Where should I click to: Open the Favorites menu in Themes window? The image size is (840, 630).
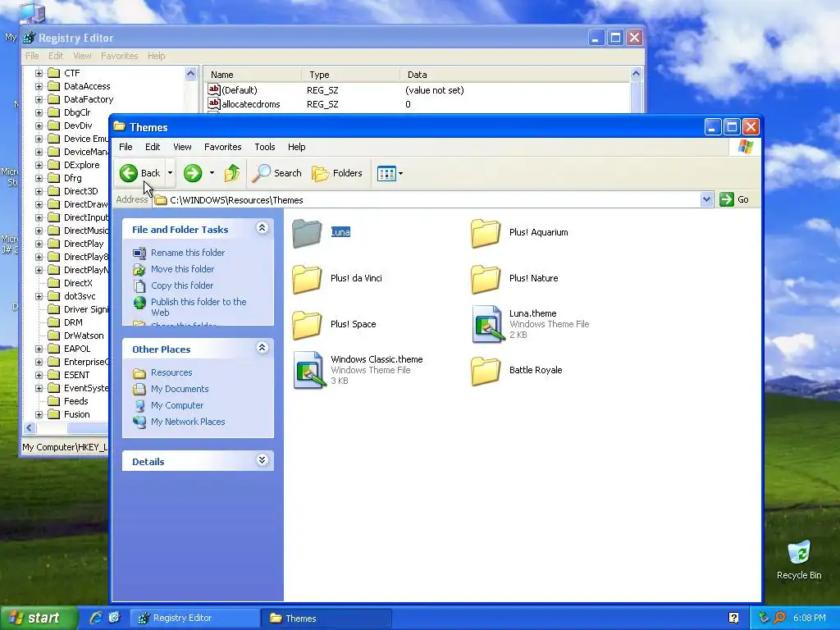pyautogui.click(x=223, y=147)
